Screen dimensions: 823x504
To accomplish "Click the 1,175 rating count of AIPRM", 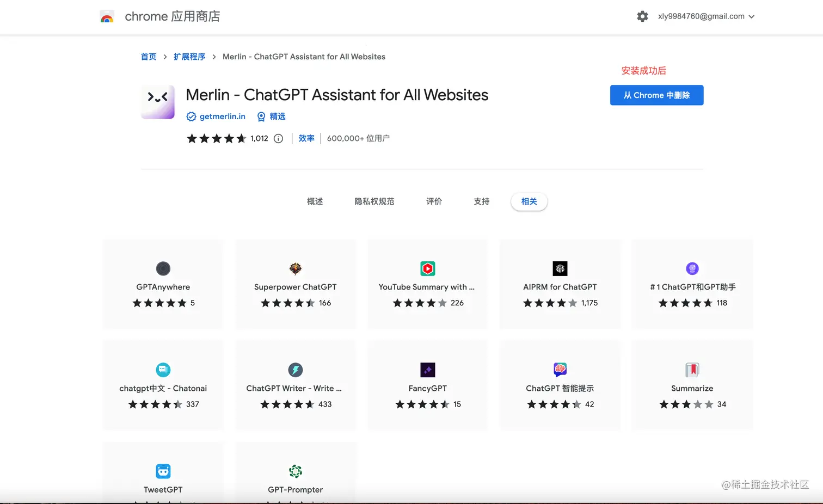I will [589, 303].
